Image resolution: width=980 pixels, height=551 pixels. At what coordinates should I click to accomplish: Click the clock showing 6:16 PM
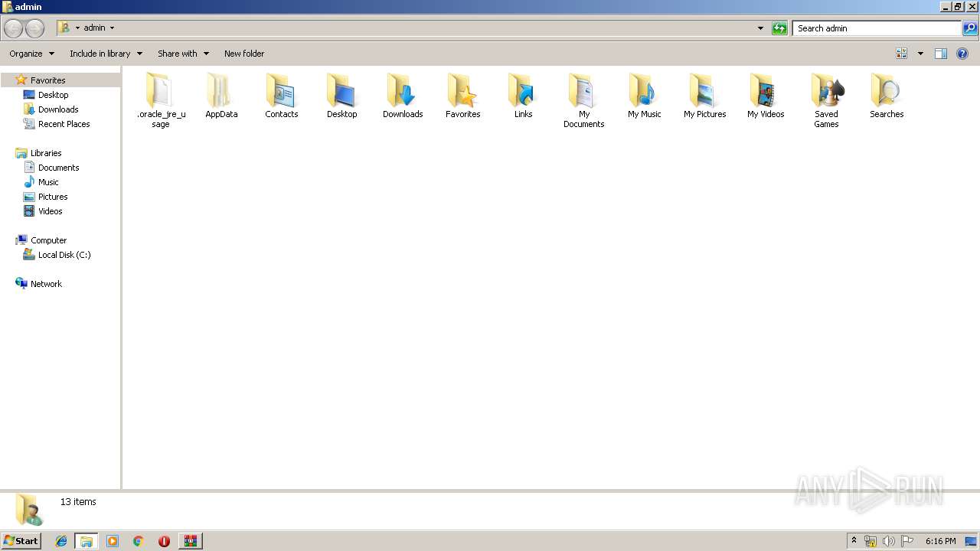pos(940,541)
